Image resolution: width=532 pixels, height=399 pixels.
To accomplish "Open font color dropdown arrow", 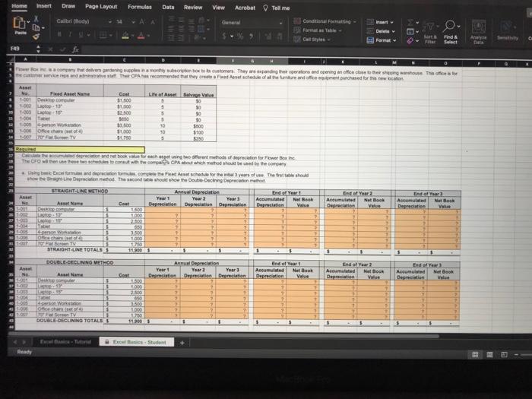I will pos(149,36).
